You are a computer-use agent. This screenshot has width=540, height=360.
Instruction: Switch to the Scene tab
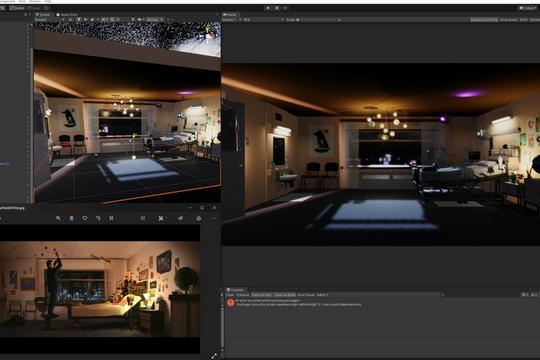43,15
